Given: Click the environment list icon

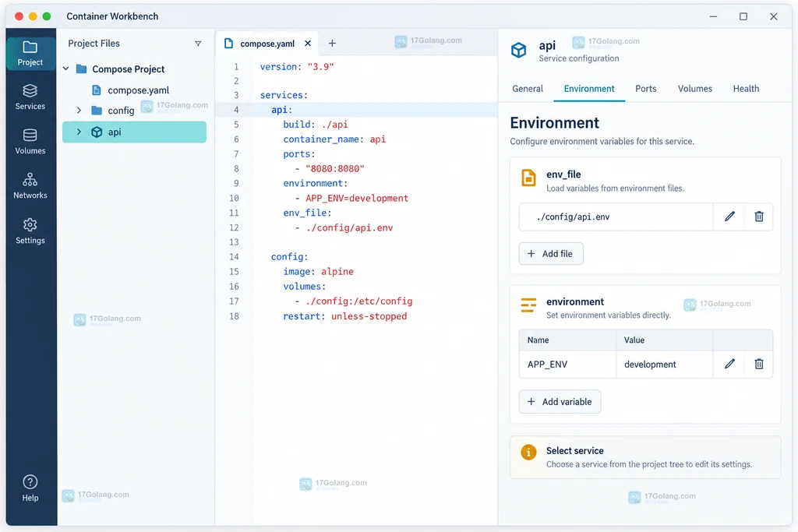Looking at the screenshot, I should click(529, 305).
